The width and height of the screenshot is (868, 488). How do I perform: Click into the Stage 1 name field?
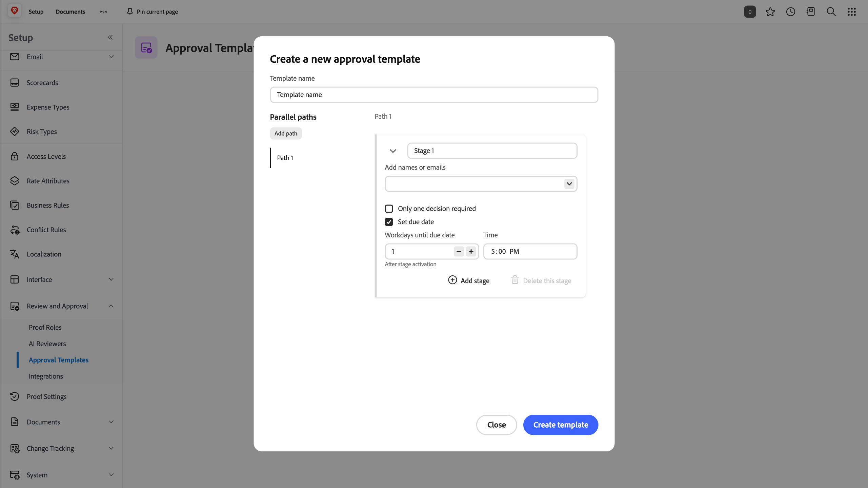pos(492,151)
